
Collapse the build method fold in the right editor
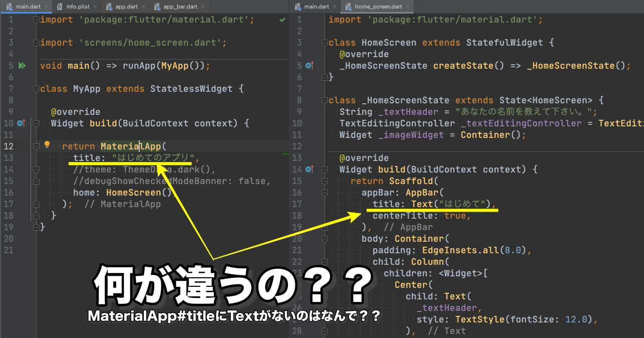click(325, 169)
